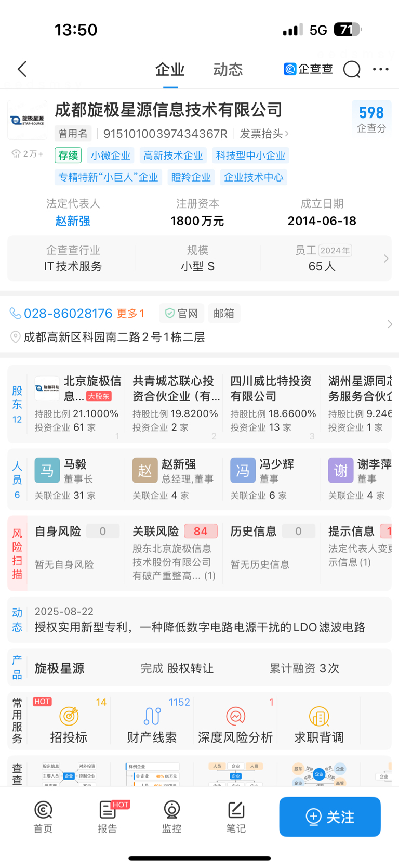The image size is (399, 868).
Task: Open 冯少辉 董事 avatar
Action: pos(243,471)
